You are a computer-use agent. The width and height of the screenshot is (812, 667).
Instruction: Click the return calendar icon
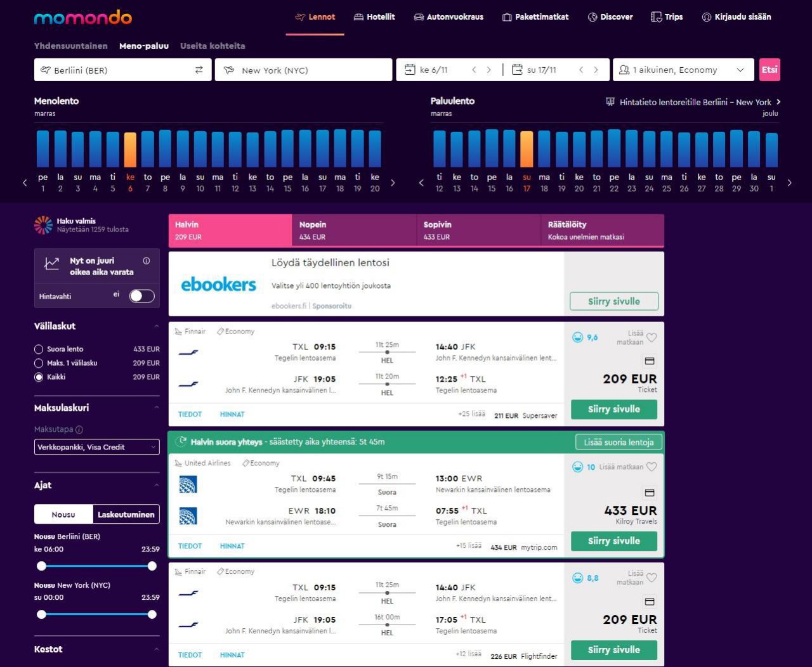(x=517, y=70)
